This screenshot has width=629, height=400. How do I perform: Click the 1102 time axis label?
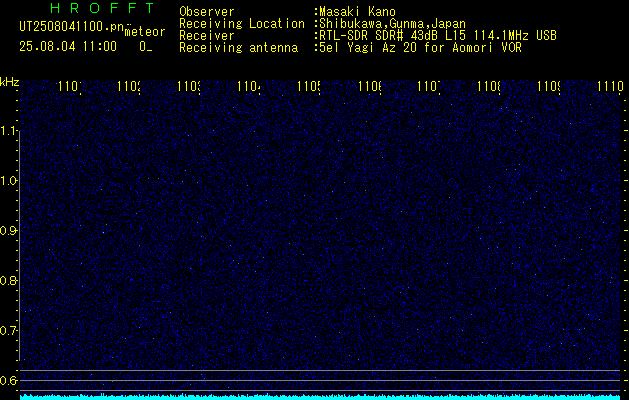click(130, 87)
